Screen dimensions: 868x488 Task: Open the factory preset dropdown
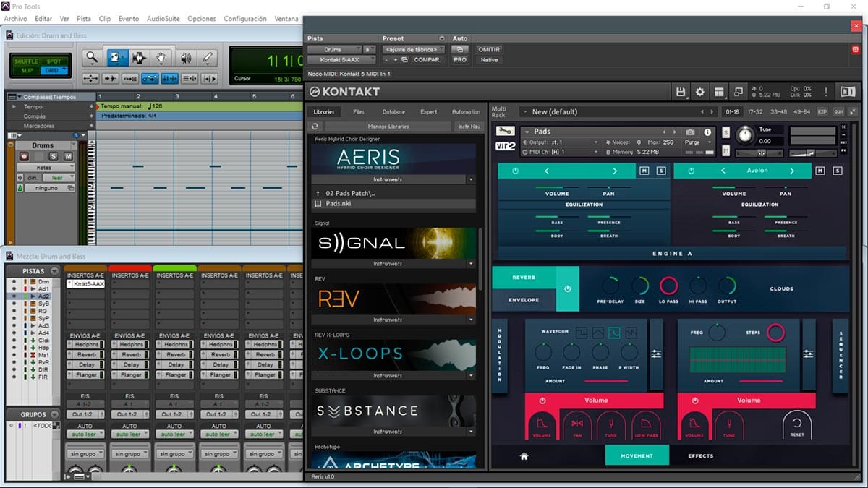[414, 50]
